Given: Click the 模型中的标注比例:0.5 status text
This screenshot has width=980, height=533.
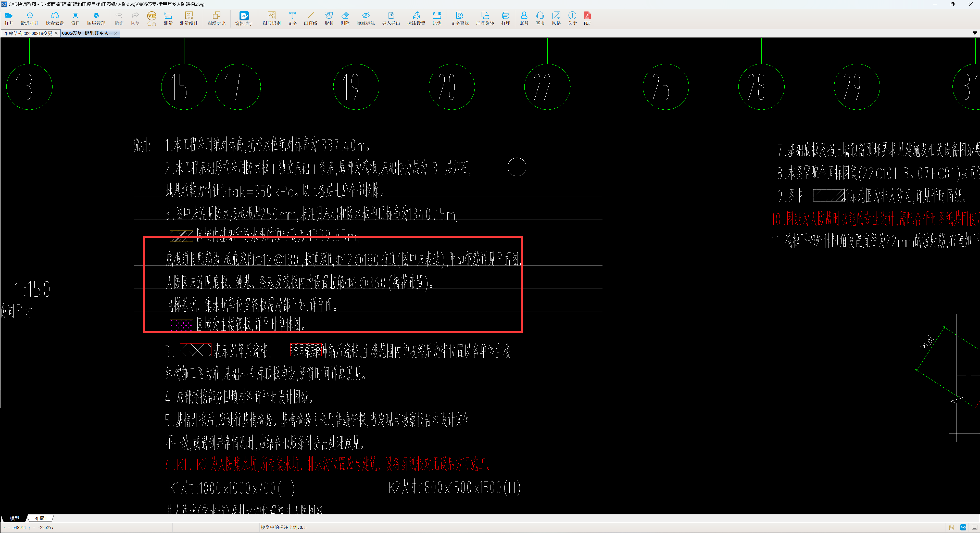Looking at the screenshot, I should (x=283, y=527).
